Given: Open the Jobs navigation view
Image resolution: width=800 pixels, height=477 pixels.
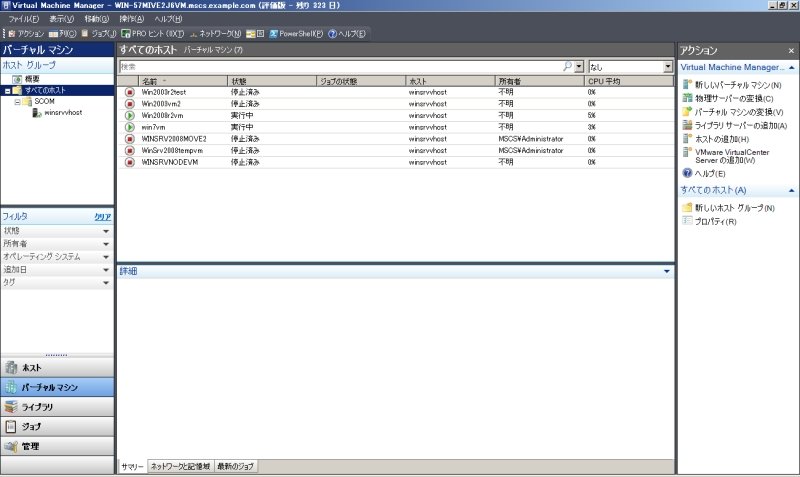Looking at the screenshot, I should 57,426.
